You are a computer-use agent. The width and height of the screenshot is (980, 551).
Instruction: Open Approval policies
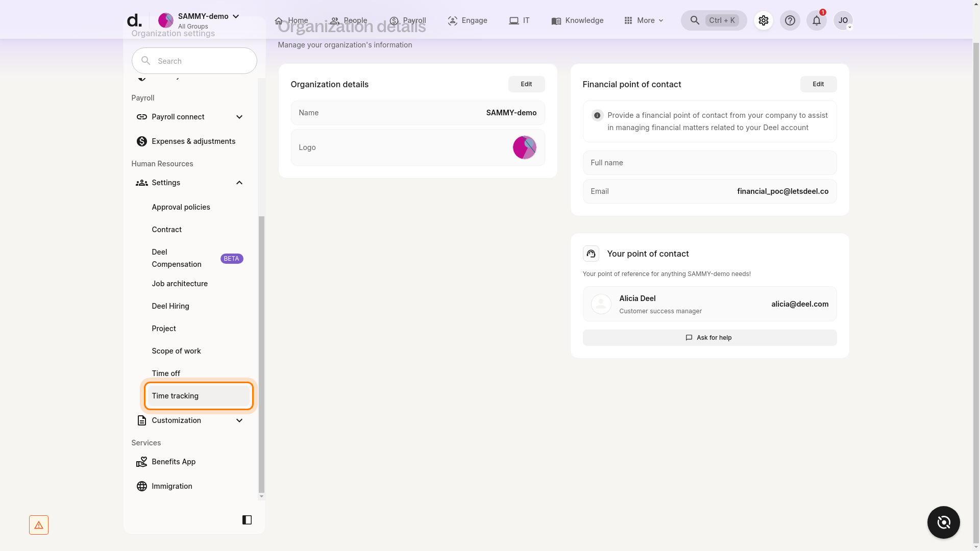coord(181,207)
